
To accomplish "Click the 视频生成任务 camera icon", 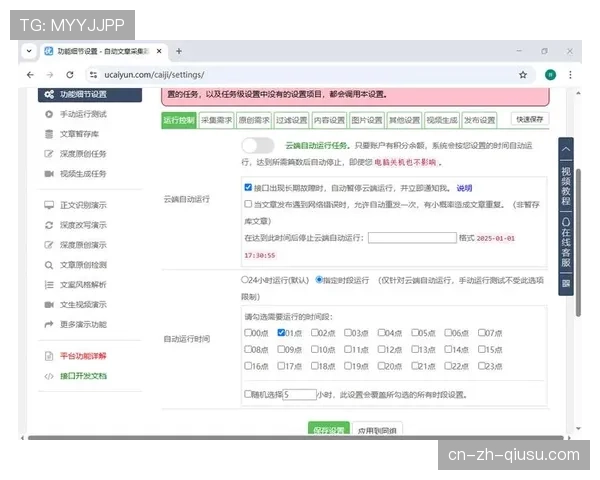I will (x=49, y=174).
